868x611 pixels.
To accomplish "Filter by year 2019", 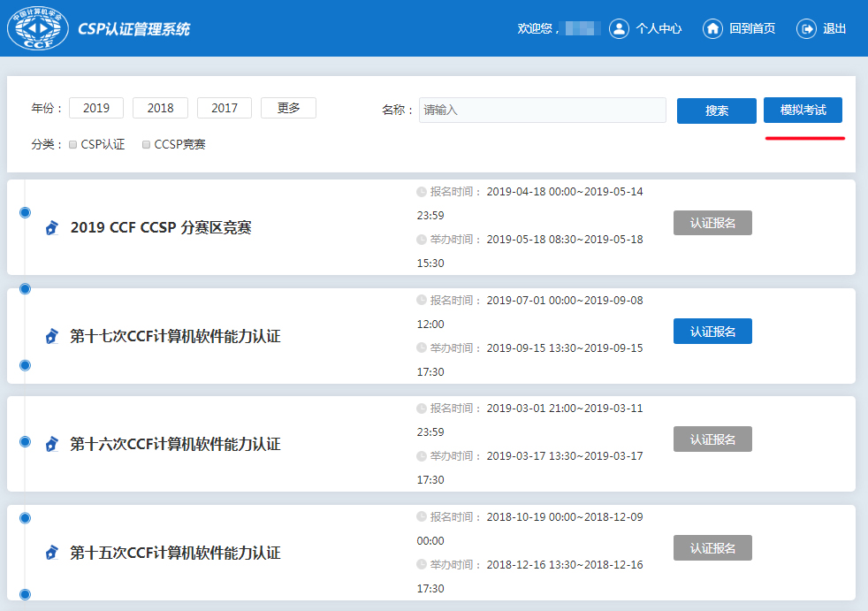I will click(x=96, y=108).
